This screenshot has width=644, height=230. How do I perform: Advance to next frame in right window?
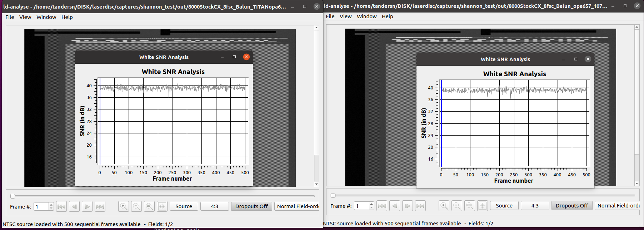coord(408,206)
